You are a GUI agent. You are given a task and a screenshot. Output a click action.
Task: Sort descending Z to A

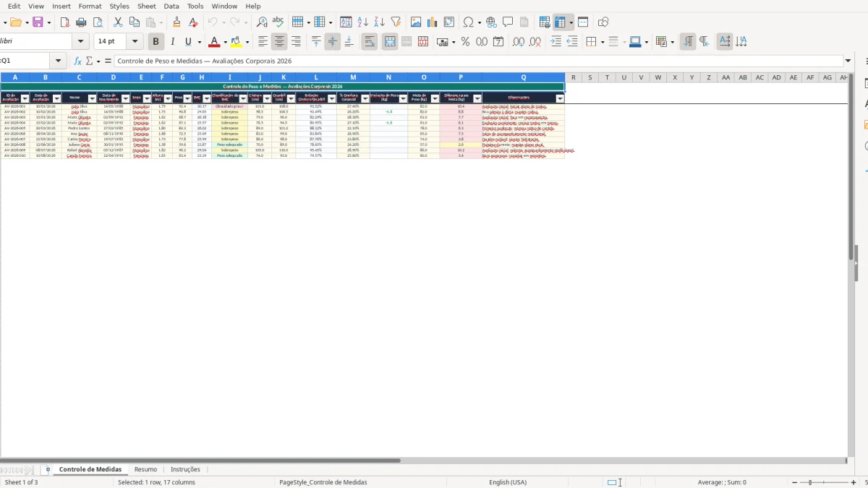click(379, 22)
